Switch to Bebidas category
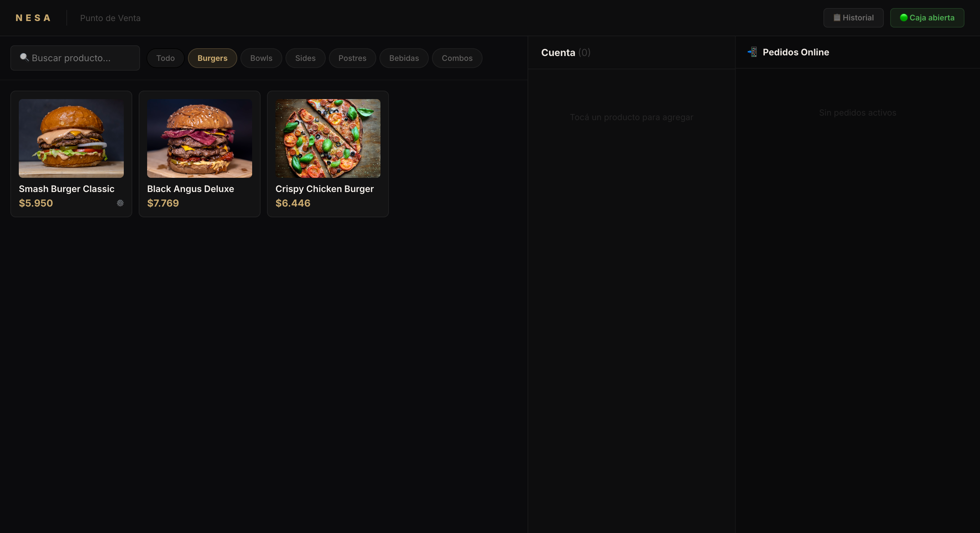Viewport: 980px width, 533px height. tap(404, 58)
